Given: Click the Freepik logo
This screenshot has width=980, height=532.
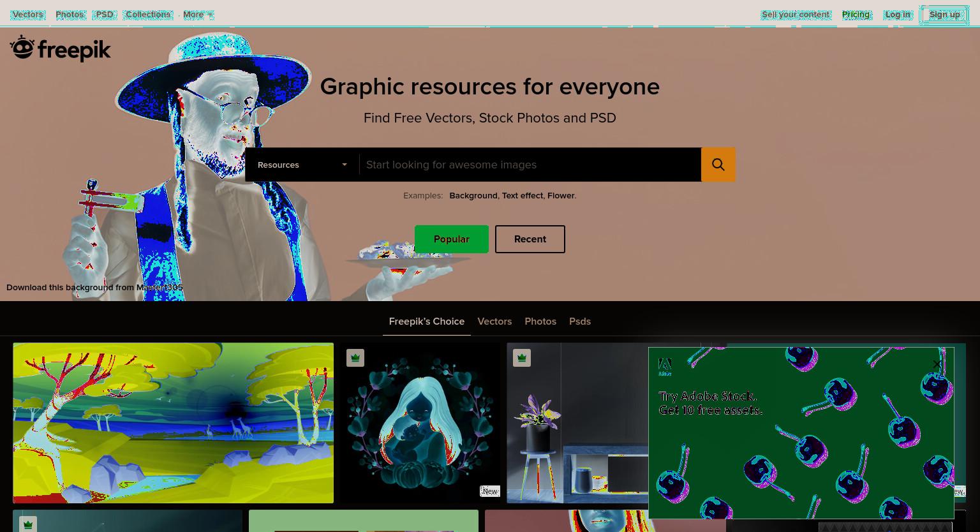Looking at the screenshot, I should coord(60,48).
